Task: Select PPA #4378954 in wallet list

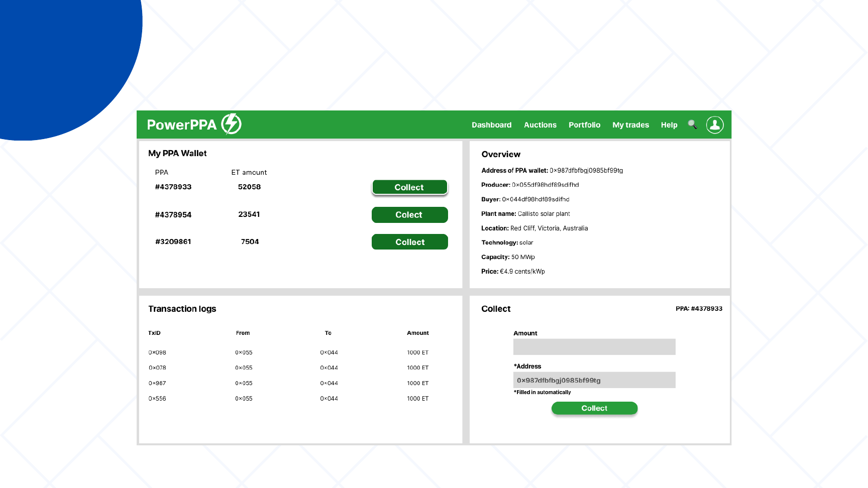Action: tap(173, 215)
